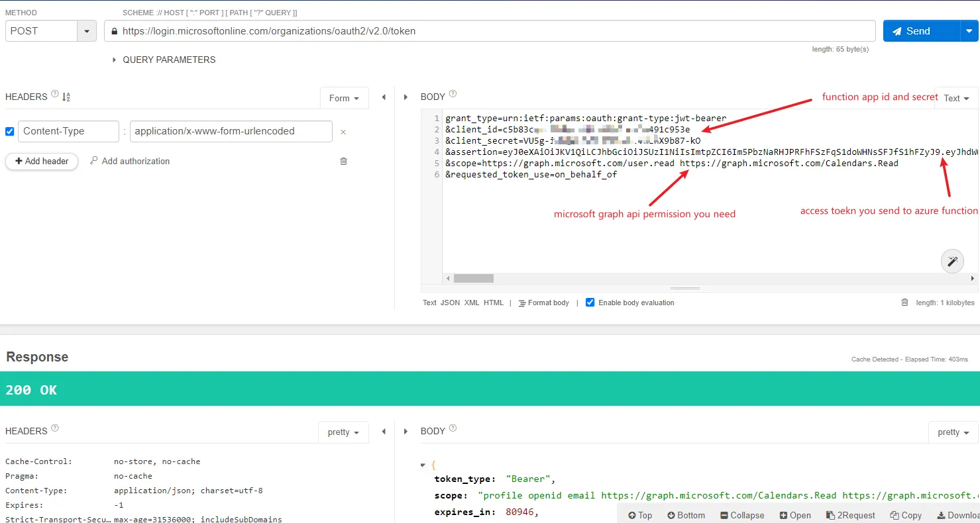This screenshot has width=980, height=523.
Task: Collapse the response headers pane with the left arrow
Action: tap(384, 432)
